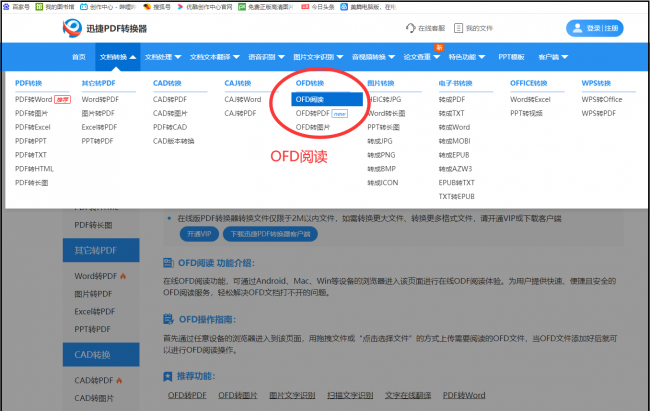
Task: Collapse the 文档转换 dropdown menu
Action: [x=118, y=57]
